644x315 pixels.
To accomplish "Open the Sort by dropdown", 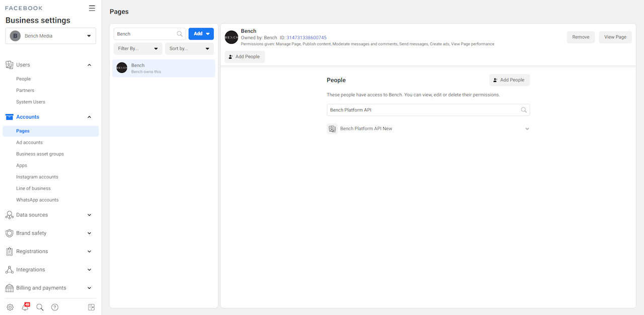I will coord(189,49).
